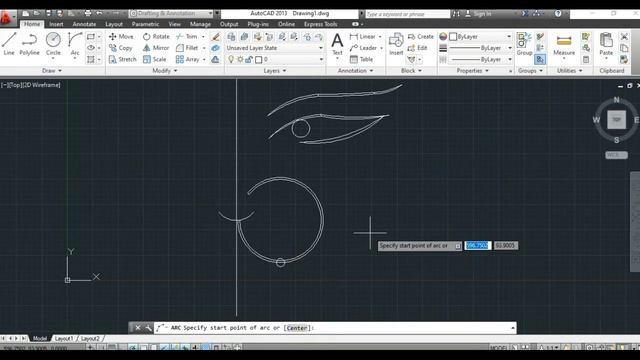
Task: Switch to the Parametric ribbon tab
Action: [x=145, y=24]
